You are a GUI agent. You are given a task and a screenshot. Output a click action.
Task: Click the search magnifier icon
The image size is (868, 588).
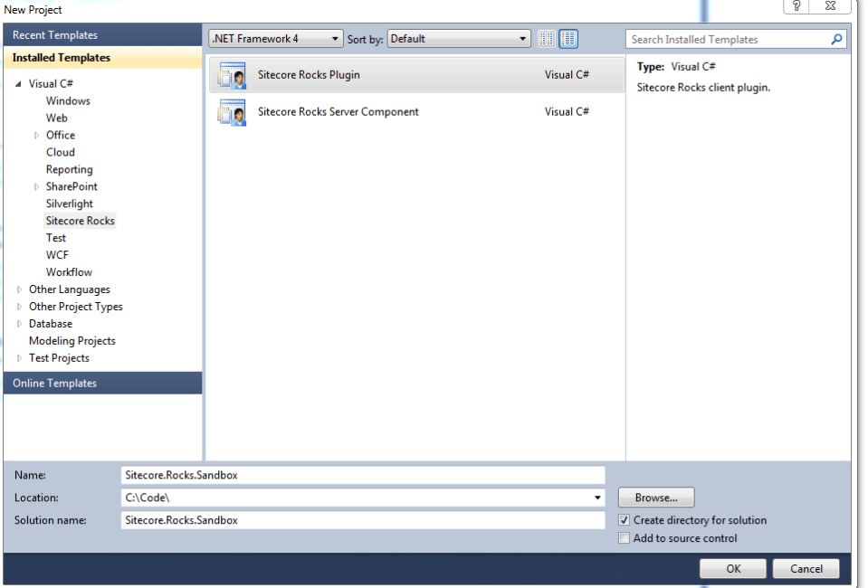837,39
